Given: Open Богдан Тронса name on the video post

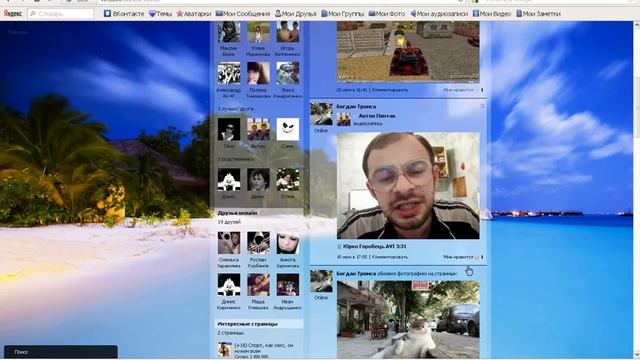Looking at the screenshot, I should coord(356,107).
